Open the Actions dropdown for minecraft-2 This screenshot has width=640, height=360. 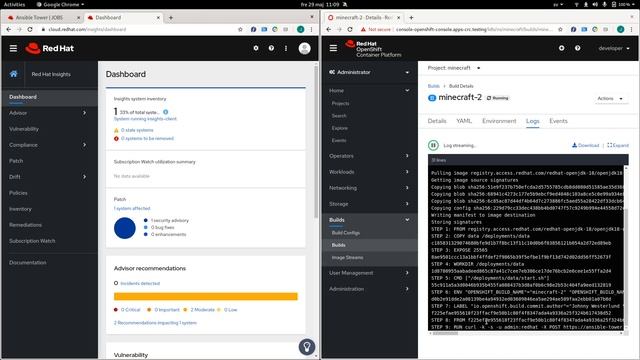[x=610, y=98]
